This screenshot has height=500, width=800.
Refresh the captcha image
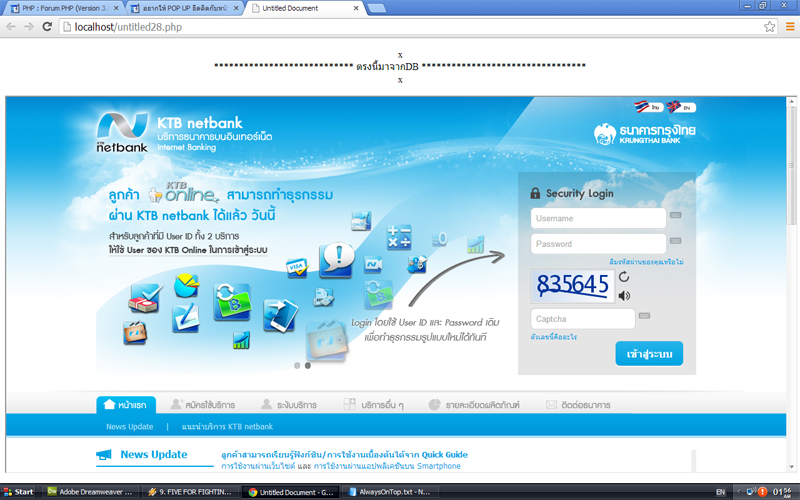(624, 277)
